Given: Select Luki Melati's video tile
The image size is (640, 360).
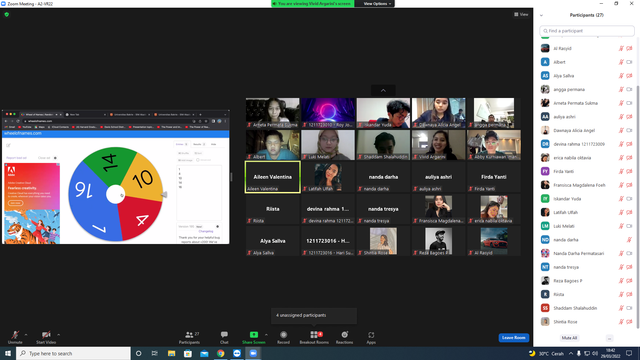Looking at the screenshot, I should pos(328,145).
